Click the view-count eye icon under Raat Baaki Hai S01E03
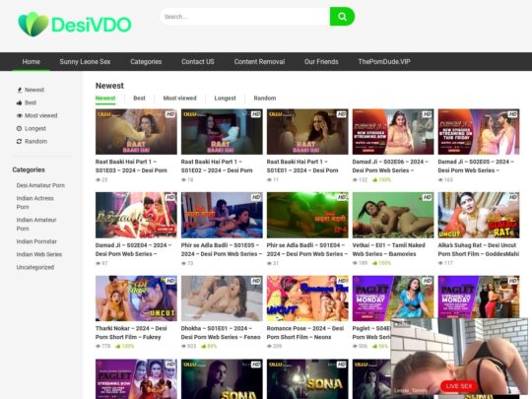The height and width of the screenshot is (399, 532). (x=98, y=180)
